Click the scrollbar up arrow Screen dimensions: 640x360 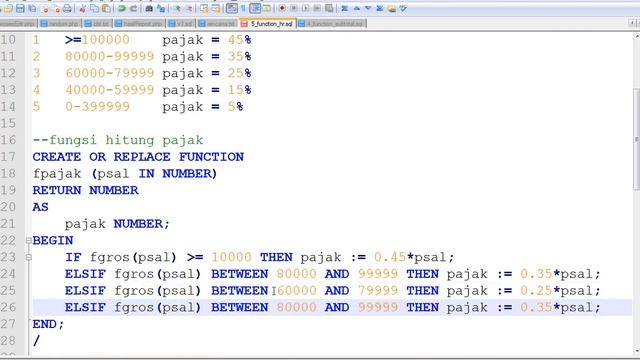636,36
